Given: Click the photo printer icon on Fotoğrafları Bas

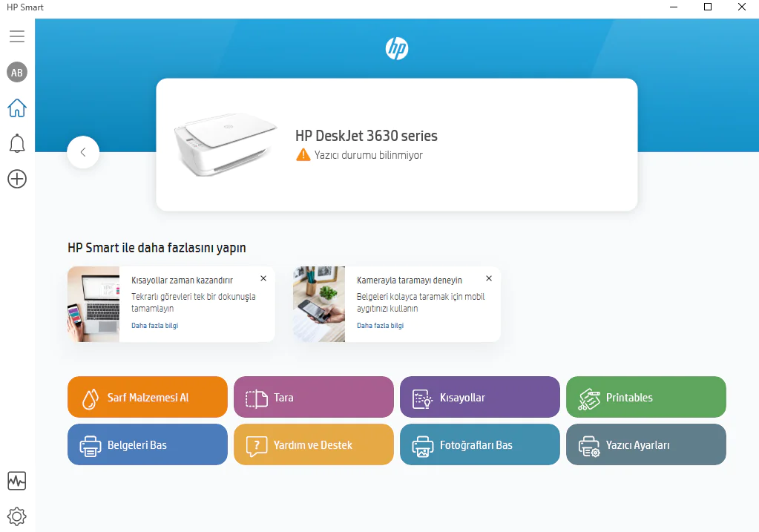Looking at the screenshot, I should pyautogui.click(x=423, y=446).
